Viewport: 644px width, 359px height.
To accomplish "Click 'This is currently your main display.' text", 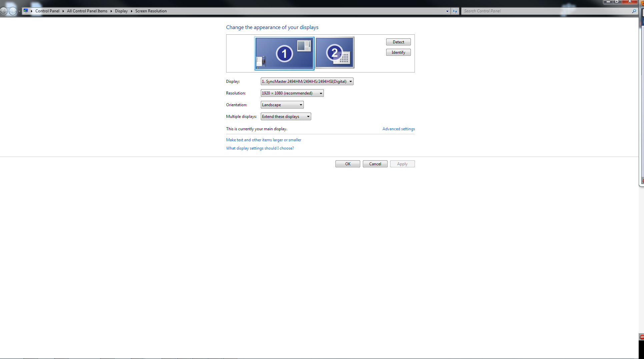I will coord(256,129).
